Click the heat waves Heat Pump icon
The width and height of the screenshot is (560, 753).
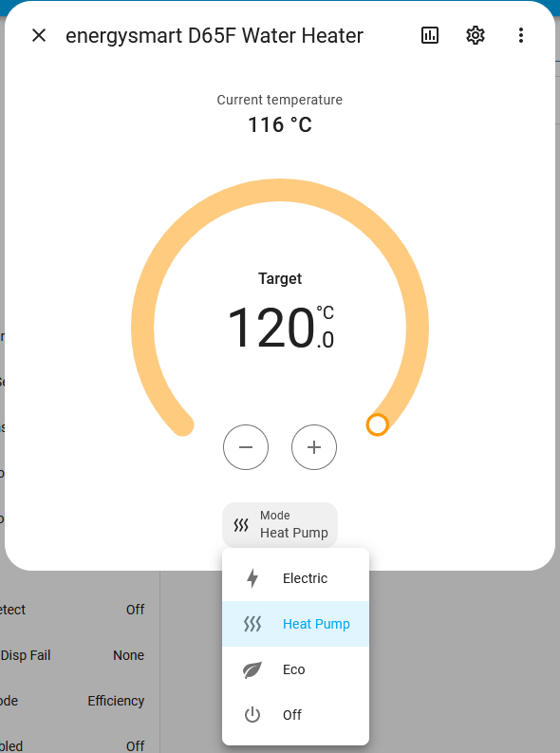coord(252,624)
